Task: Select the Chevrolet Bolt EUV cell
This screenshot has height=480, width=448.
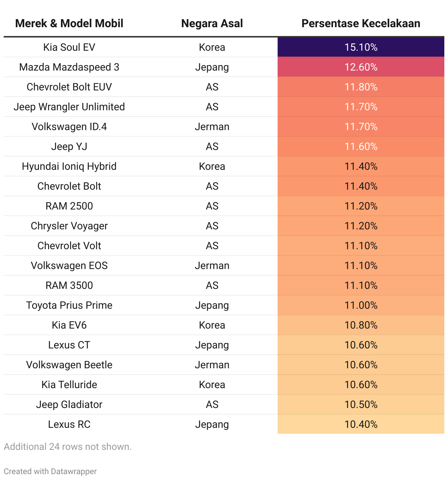Action: [69, 87]
